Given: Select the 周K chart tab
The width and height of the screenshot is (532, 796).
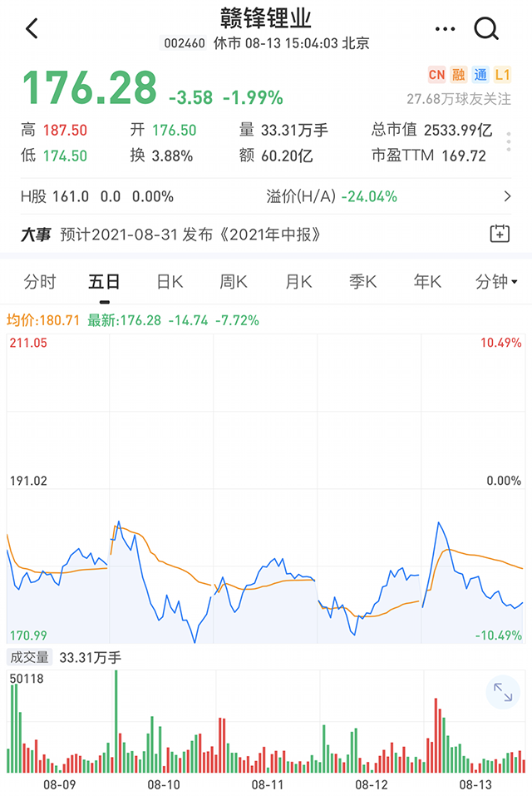Looking at the screenshot, I should (x=234, y=282).
